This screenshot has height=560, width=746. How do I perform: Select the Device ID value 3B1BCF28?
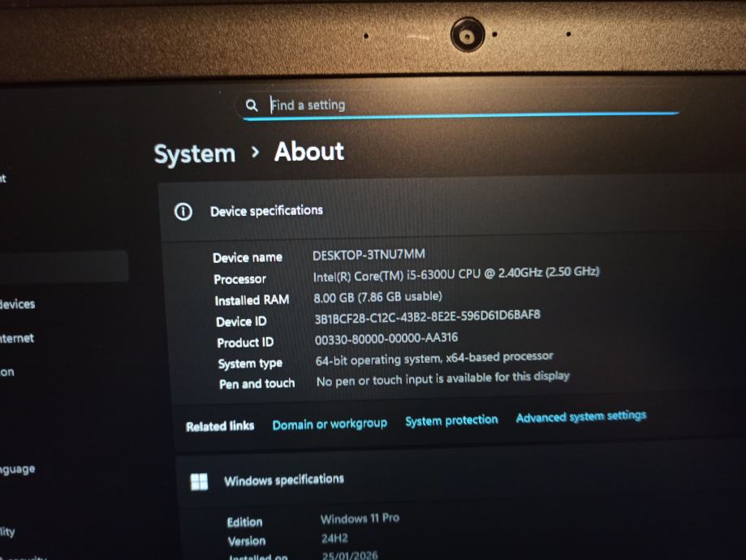pos(427,317)
